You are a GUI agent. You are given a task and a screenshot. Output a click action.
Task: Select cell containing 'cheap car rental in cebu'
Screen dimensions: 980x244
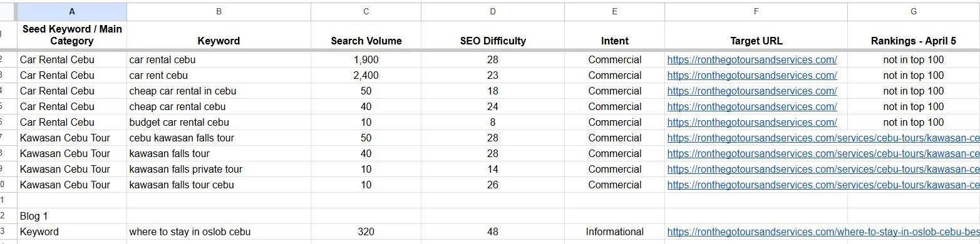click(219, 91)
